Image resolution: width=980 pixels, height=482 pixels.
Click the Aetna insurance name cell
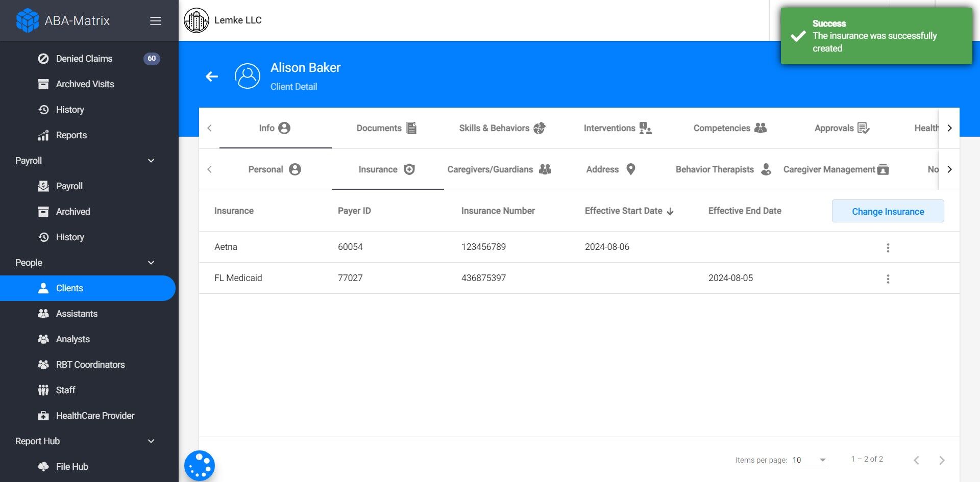tap(226, 247)
